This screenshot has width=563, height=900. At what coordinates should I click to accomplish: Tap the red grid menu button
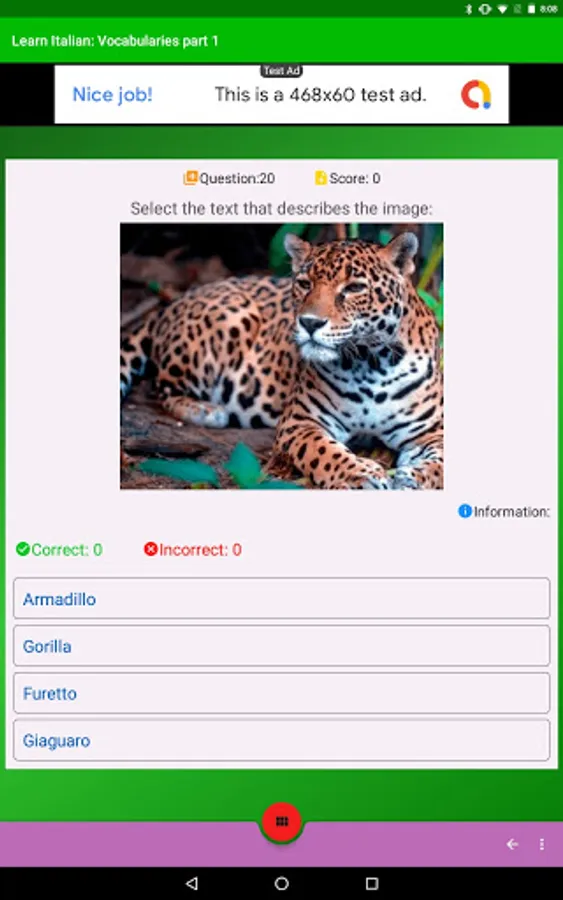[x=281, y=821]
